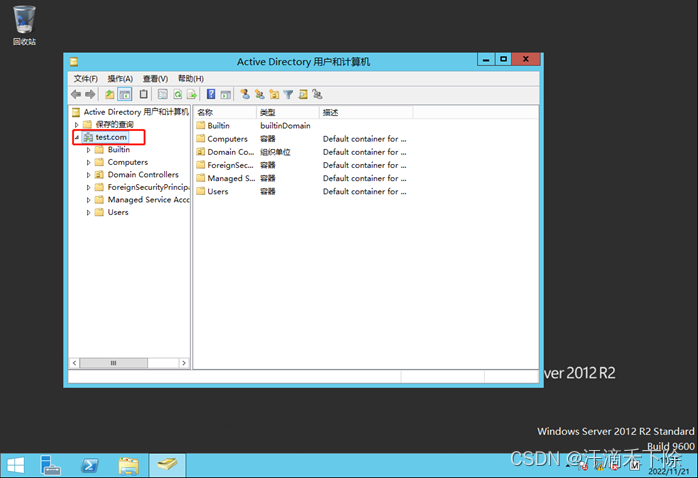Click the window title bar app icon
698x478 pixels.
coord(74,61)
